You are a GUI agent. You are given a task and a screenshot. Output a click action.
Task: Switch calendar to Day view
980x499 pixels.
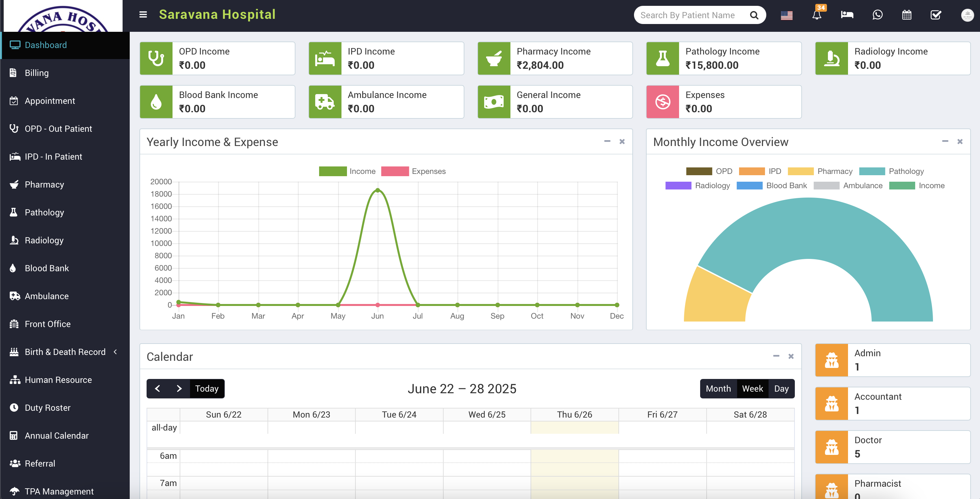[x=782, y=389]
